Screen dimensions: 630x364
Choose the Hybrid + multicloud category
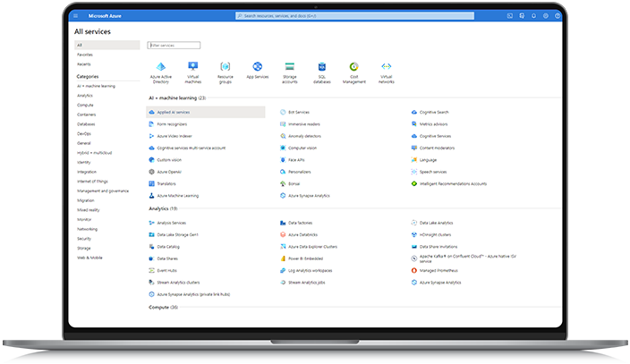[95, 153]
